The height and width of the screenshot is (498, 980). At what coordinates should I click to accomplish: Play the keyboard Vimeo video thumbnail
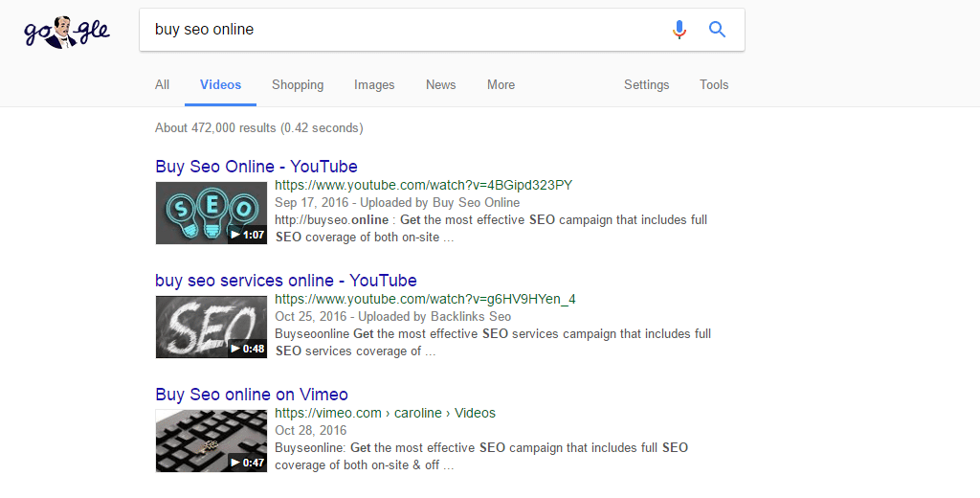coord(212,441)
